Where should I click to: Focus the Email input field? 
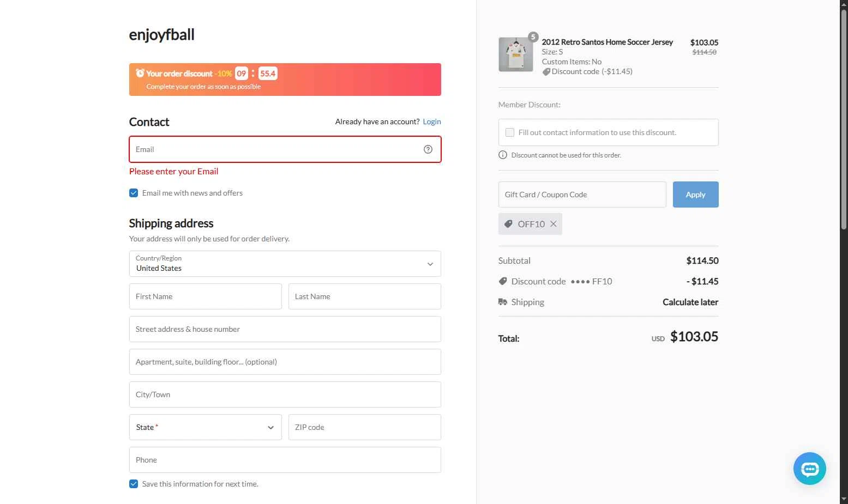point(285,149)
